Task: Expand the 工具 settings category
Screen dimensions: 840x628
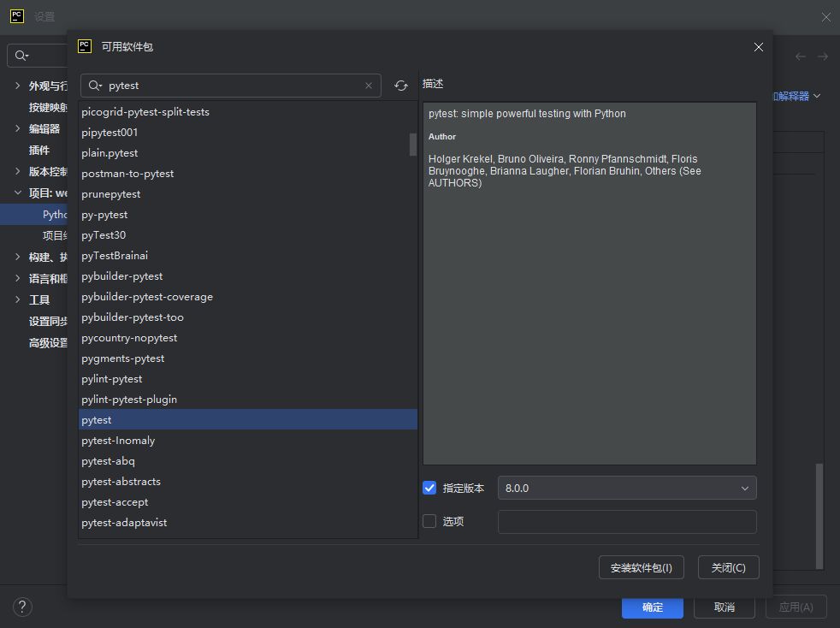Action: coord(18,299)
